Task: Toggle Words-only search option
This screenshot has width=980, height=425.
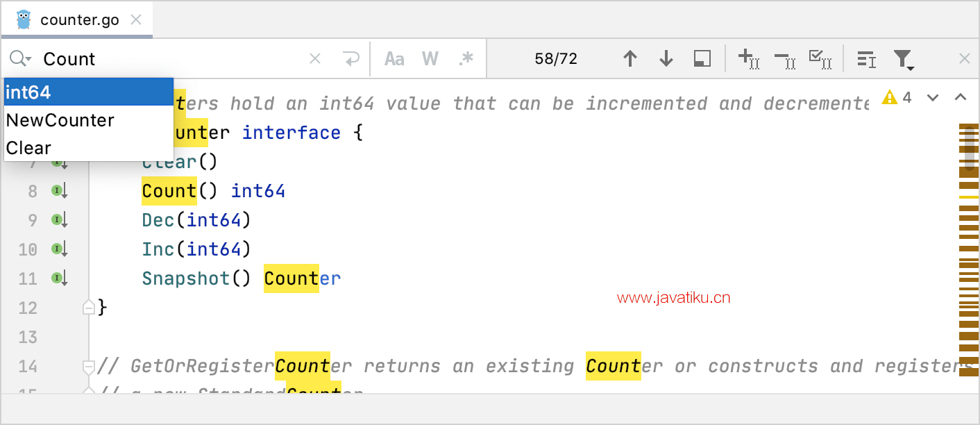Action: pos(430,59)
